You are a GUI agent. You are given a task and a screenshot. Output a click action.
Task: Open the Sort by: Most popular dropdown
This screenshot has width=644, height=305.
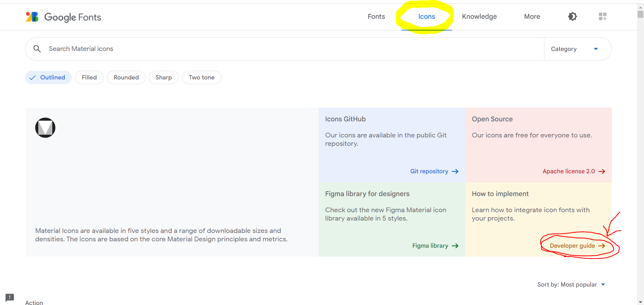[571, 285]
